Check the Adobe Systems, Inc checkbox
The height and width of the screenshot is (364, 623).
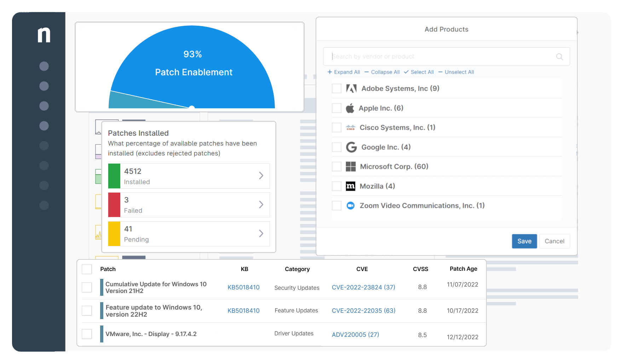[336, 88]
